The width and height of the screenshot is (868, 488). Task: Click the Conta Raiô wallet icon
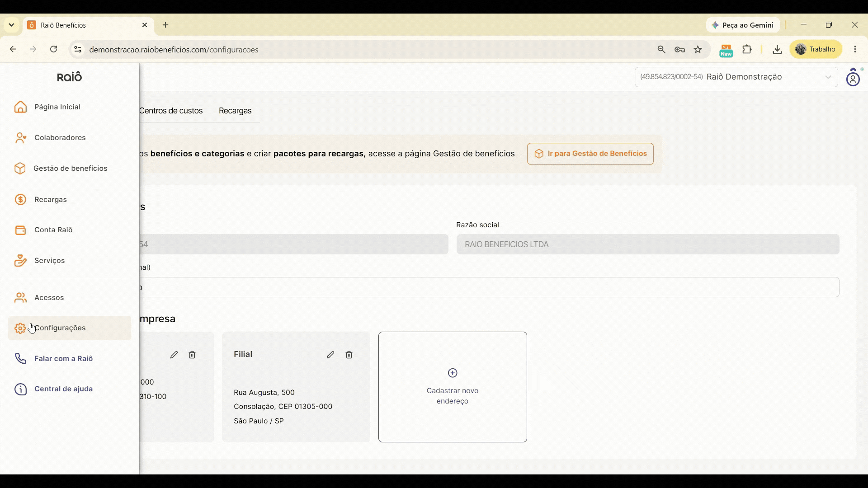click(20, 230)
